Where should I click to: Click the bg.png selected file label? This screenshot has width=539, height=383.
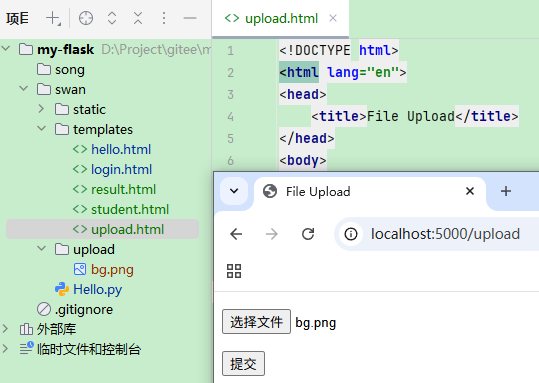(316, 323)
